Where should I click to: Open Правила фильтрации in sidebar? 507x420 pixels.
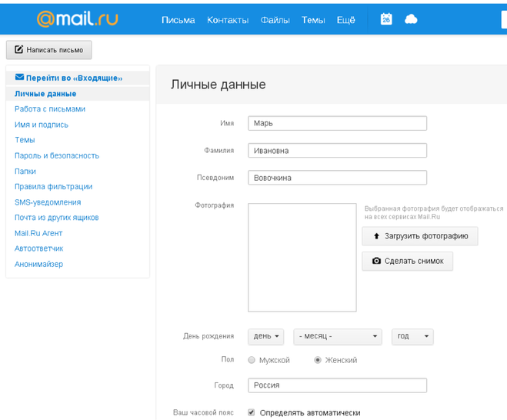(x=53, y=186)
